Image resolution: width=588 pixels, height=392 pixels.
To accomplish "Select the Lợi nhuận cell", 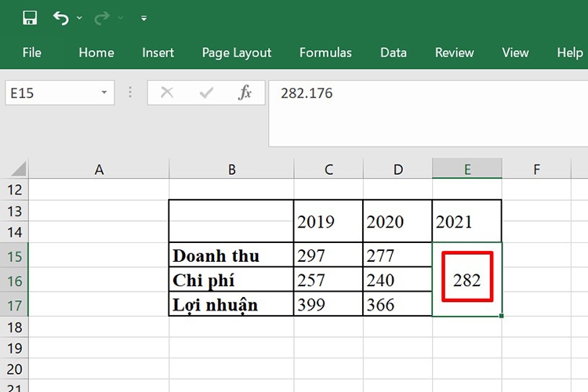I will click(x=231, y=304).
